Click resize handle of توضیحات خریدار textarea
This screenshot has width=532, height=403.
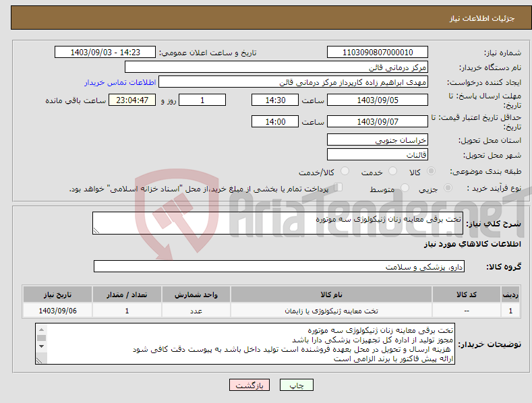pyautogui.click(x=39, y=361)
